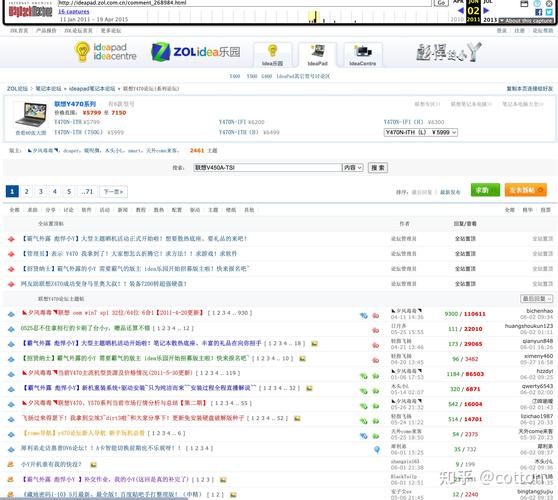Image resolution: width=558 pixels, height=500 pixels.
Task: Open the ZOL论坛 breadcrumb link
Action: (17, 89)
